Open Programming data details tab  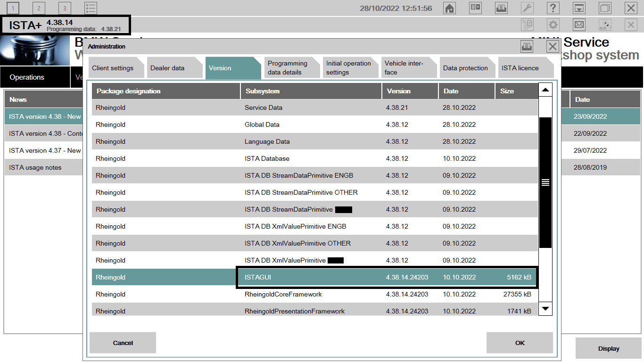point(291,68)
